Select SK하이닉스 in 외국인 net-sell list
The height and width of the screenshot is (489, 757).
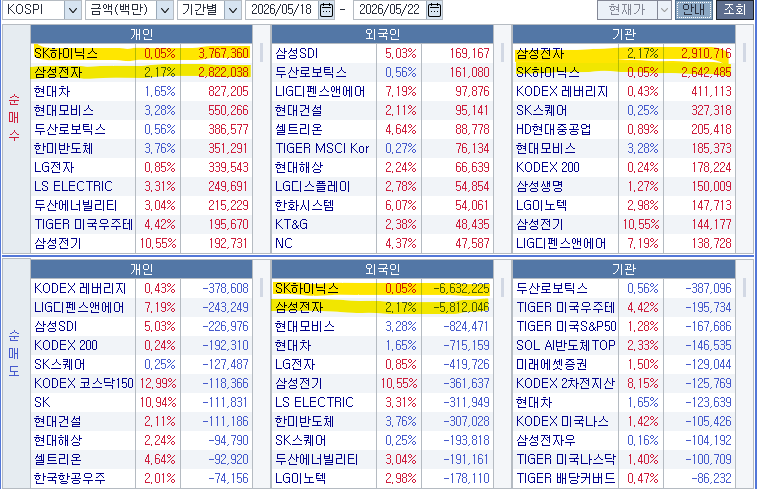[307, 288]
